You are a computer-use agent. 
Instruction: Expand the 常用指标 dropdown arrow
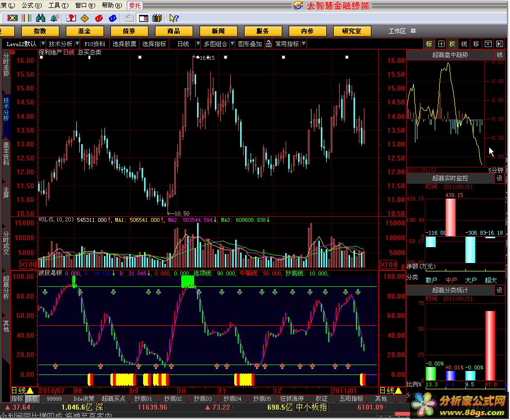coord(304,44)
